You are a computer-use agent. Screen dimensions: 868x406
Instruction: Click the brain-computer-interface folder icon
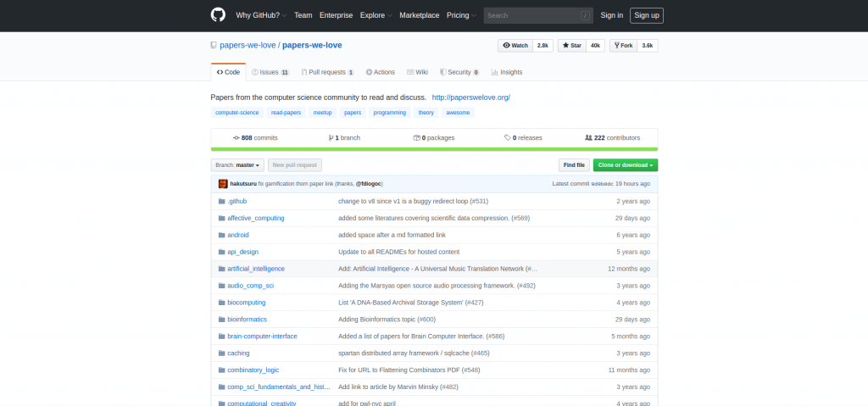(x=221, y=336)
